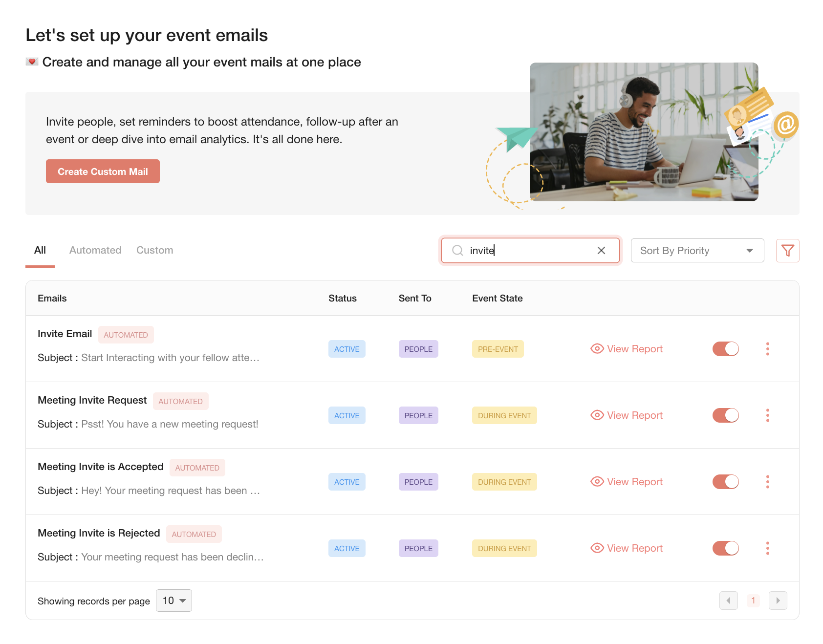Viewport: 823px width, 644px height.
Task: Click the PRE-EVENT state badge
Action: [x=498, y=349]
